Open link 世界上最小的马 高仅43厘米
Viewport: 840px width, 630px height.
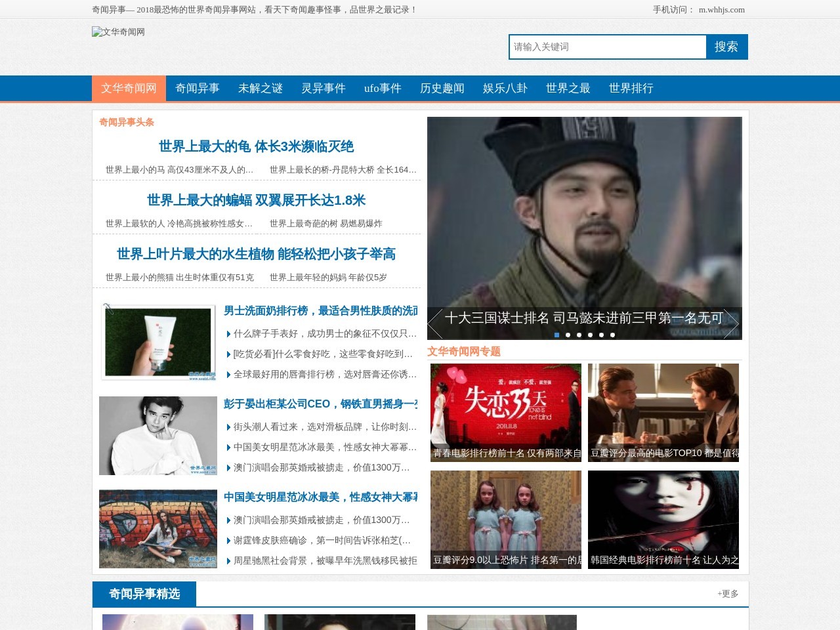point(180,169)
